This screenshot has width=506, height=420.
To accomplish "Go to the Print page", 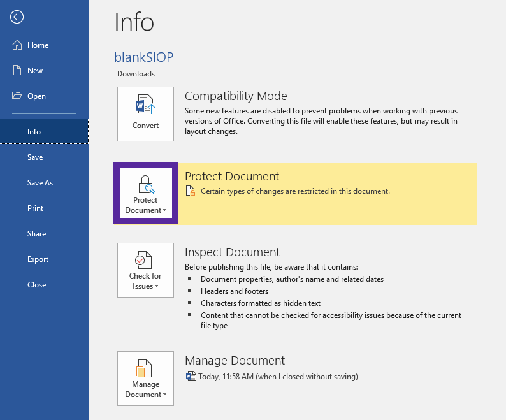I will 44,208.
